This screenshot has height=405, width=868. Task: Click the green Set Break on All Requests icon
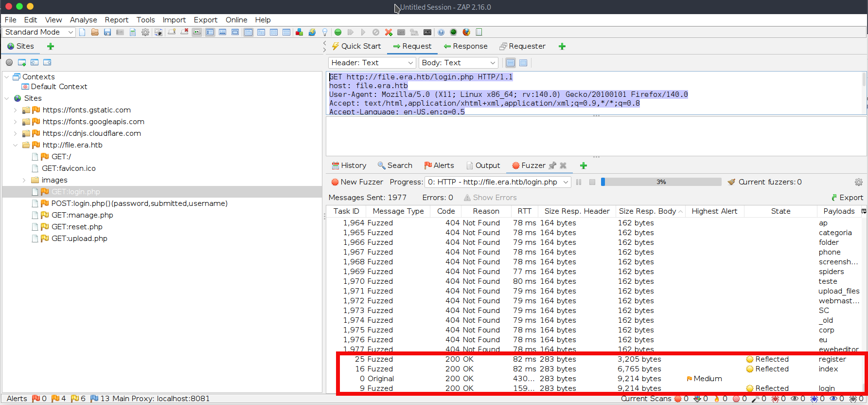[x=338, y=32]
